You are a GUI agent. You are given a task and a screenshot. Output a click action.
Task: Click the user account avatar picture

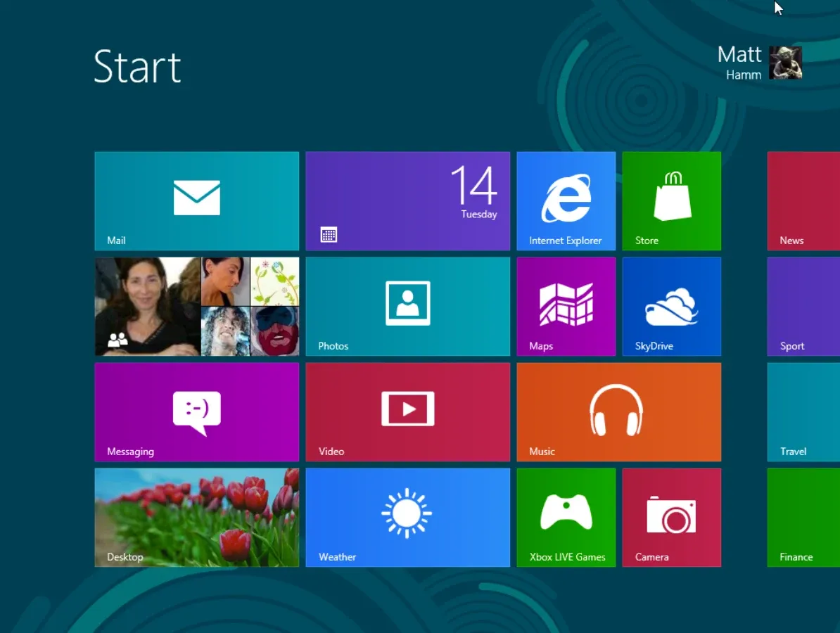785,63
